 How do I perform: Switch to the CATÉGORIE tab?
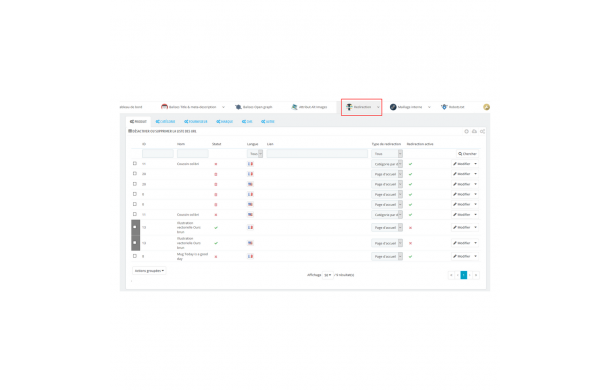(x=165, y=121)
